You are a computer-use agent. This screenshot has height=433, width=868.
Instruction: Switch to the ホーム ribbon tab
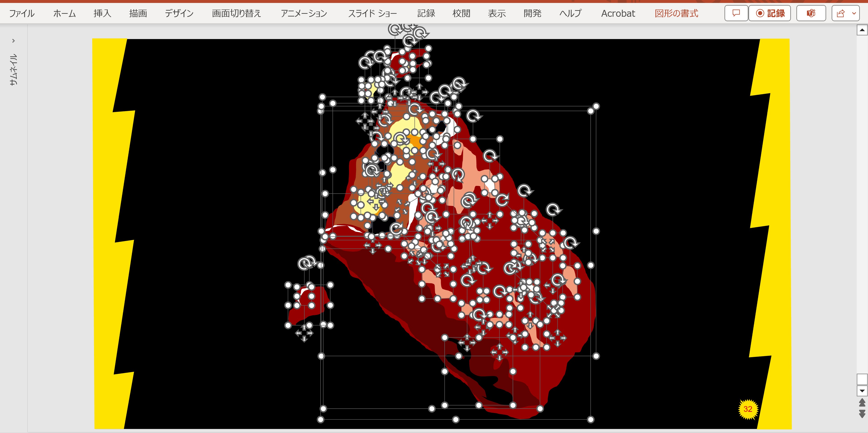[64, 14]
